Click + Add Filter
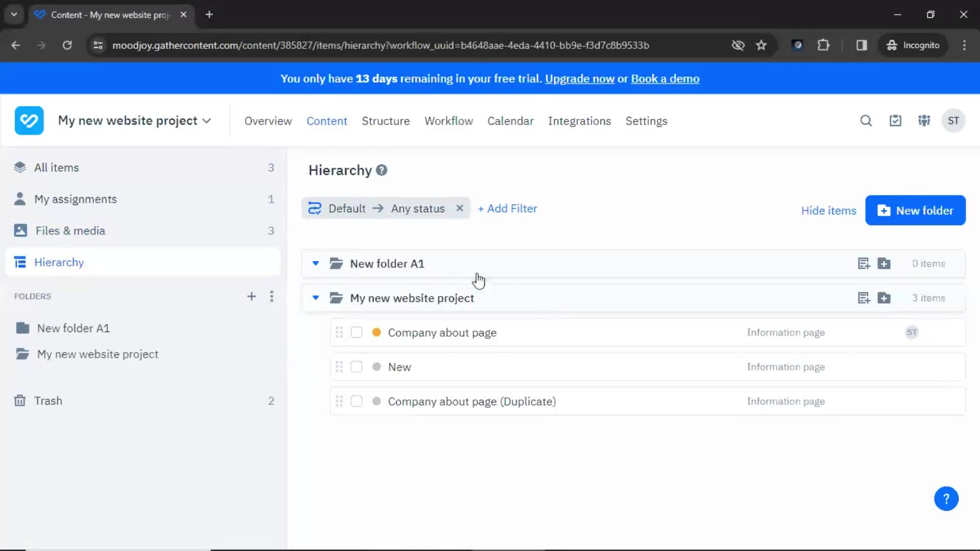Screen dimensions: 980x551 507,209
